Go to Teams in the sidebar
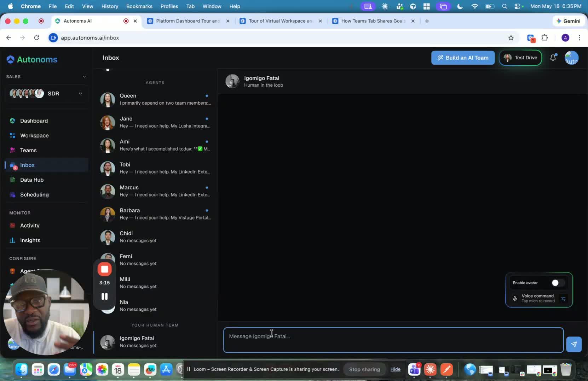This screenshot has width=588, height=381. tap(28, 151)
